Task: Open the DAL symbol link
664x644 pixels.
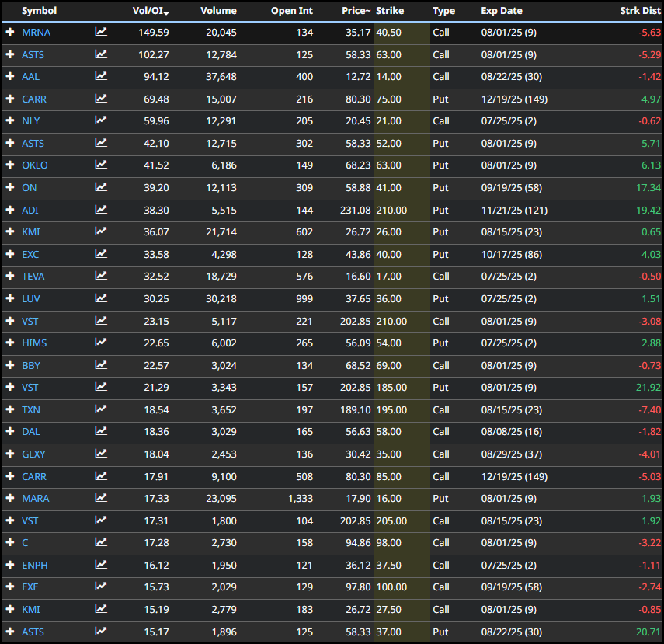Action: pos(30,432)
